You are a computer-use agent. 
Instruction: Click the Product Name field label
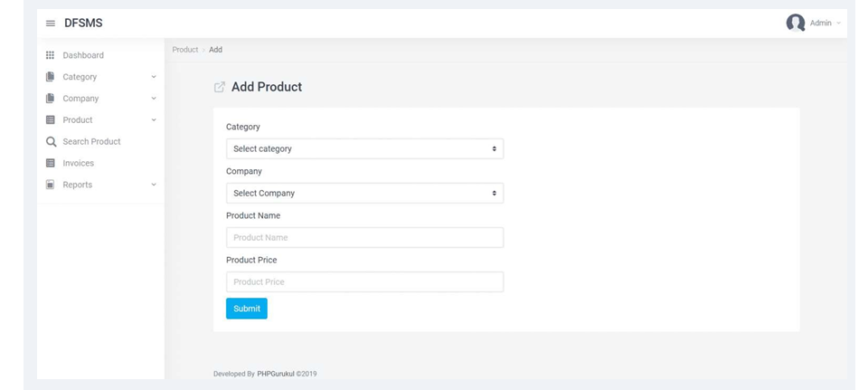click(x=253, y=215)
